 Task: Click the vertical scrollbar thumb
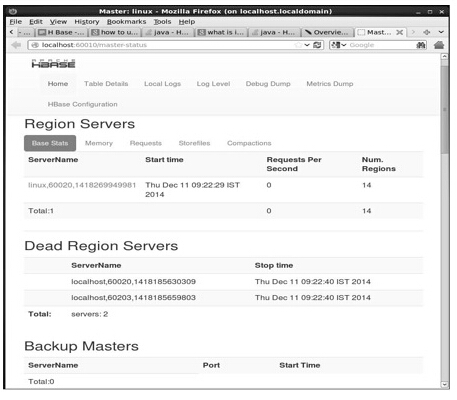[x=444, y=109]
